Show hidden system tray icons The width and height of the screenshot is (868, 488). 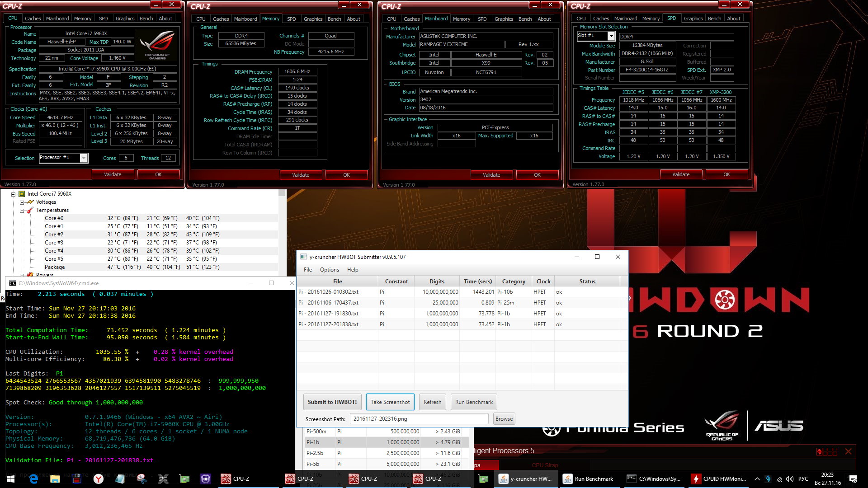coord(757,479)
